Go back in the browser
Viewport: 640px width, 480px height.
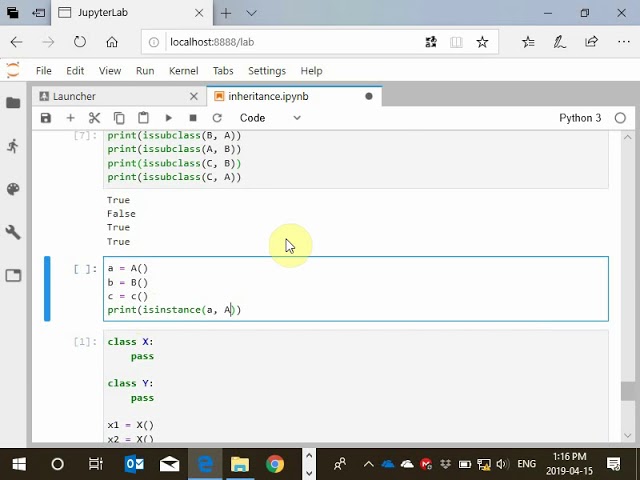click(x=16, y=42)
